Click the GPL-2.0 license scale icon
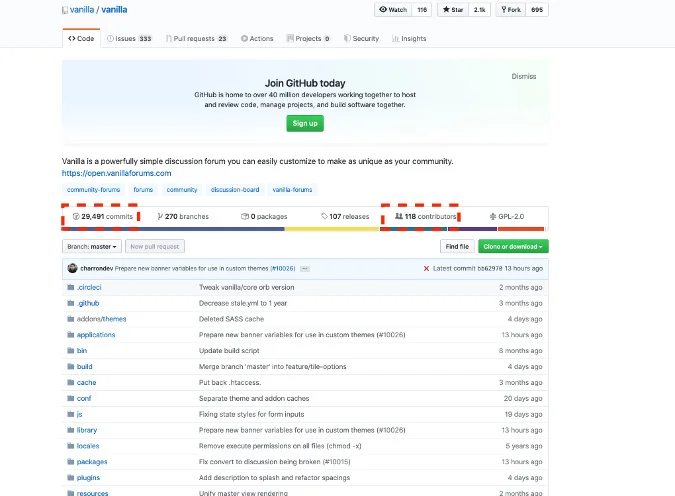Image resolution: width=675 pixels, height=496 pixels. (x=493, y=216)
